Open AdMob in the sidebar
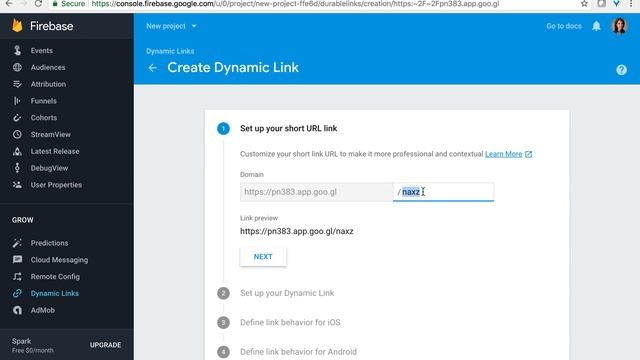 tap(42, 310)
